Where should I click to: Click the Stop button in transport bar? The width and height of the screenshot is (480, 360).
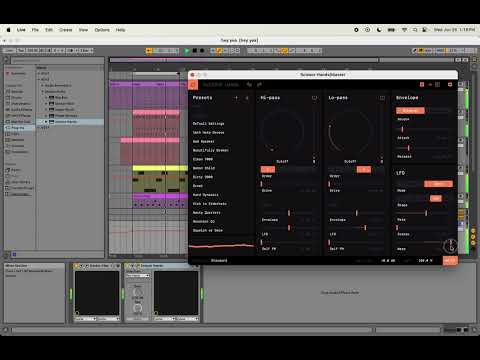pos(195,51)
